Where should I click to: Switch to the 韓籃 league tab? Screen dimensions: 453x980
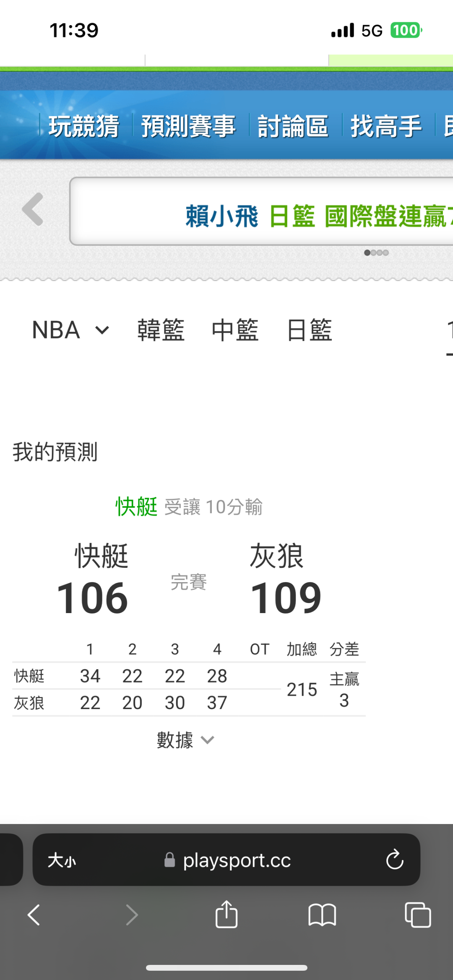tap(161, 330)
